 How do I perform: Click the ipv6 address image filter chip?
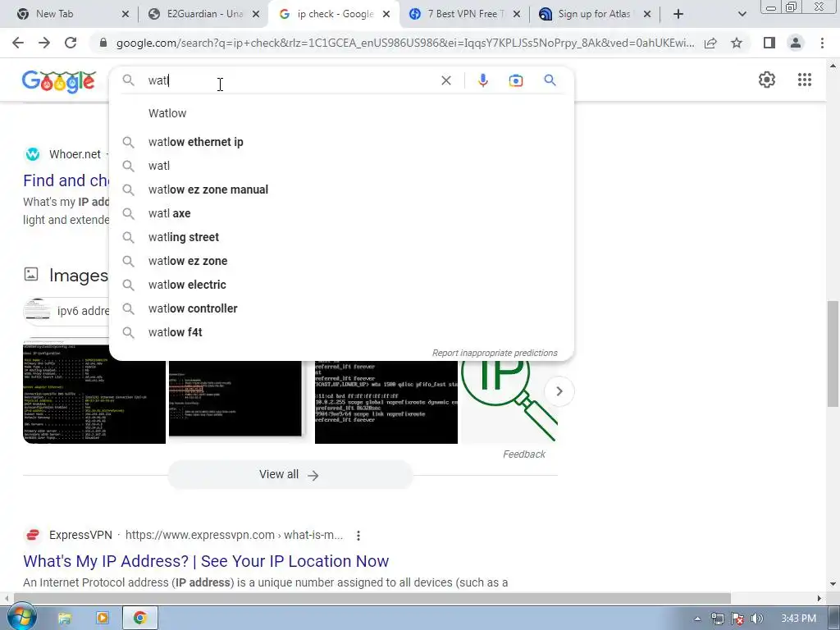[x=66, y=311]
